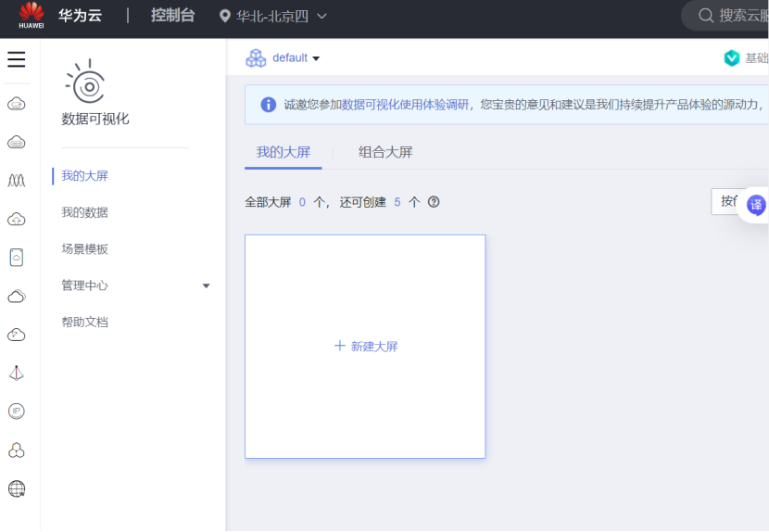
Task: Click the cloud upload sidebar icon
Action: click(x=16, y=219)
